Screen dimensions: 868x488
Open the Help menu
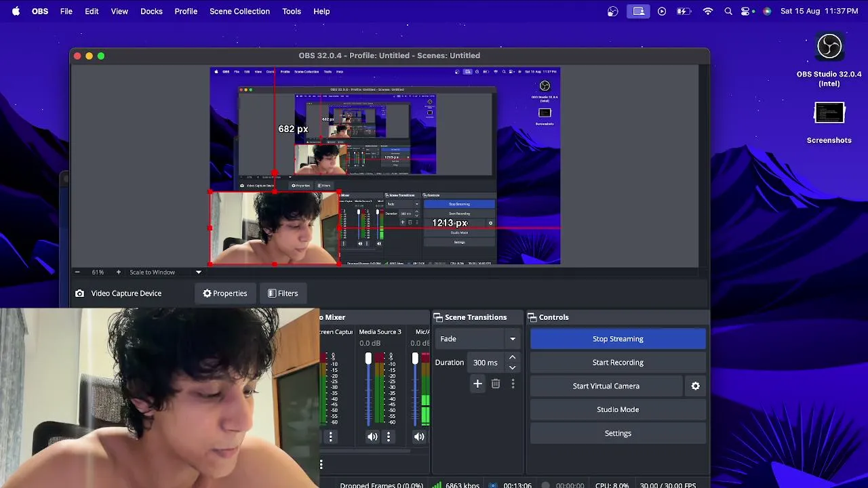(321, 11)
